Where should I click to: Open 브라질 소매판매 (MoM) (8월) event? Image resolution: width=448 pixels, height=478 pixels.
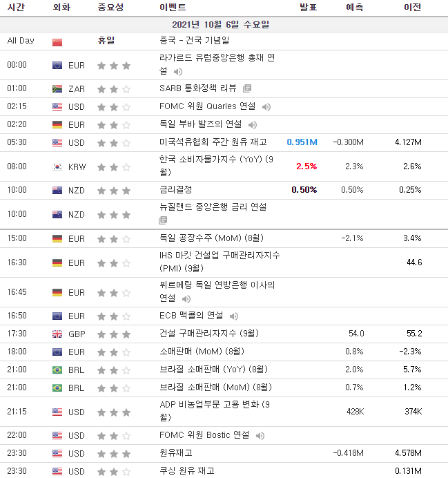(215, 388)
